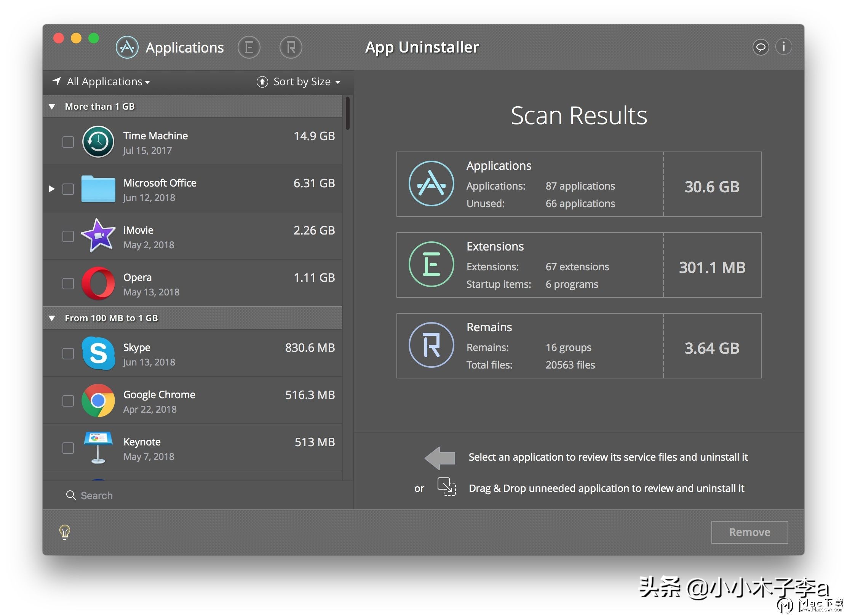Open the Extensions tab icon in toolbar
This screenshot has width=847, height=616.
pos(249,48)
